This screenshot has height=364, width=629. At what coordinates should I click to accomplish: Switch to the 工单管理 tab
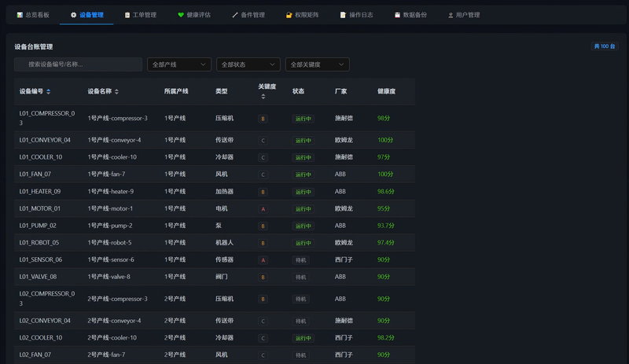[141, 15]
